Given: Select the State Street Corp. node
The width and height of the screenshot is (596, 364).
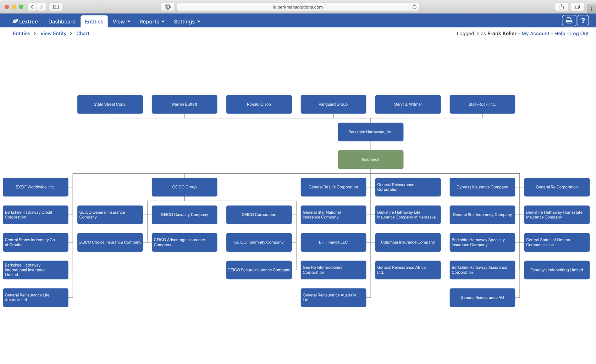Looking at the screenshot, I should point(110,104).
